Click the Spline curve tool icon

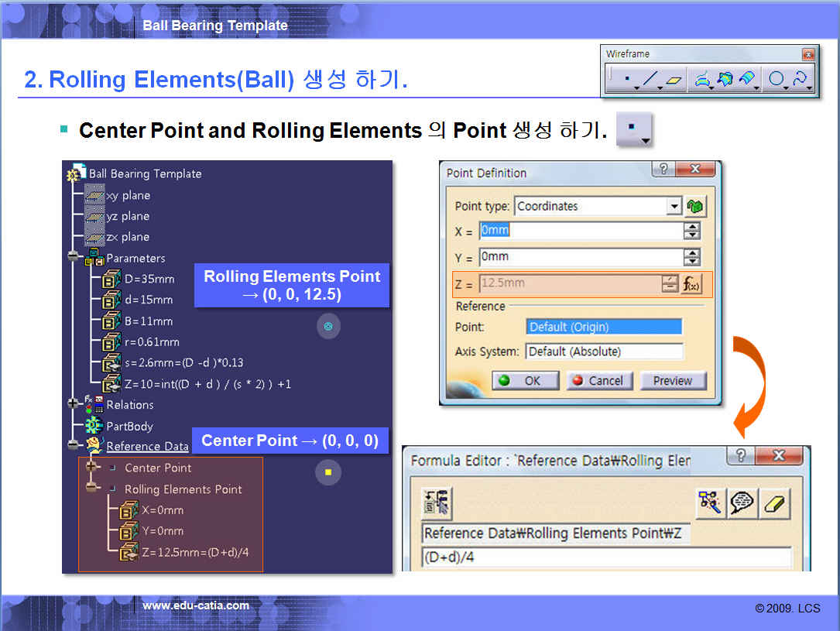coord(800,79)
